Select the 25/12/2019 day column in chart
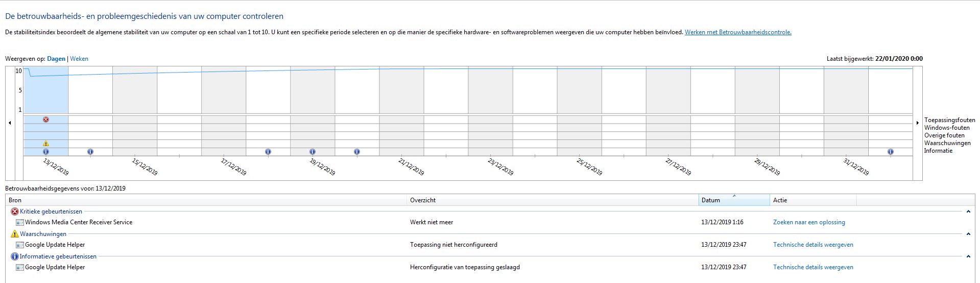Viewport: 980px width, 283px height. tap(579, 111)
